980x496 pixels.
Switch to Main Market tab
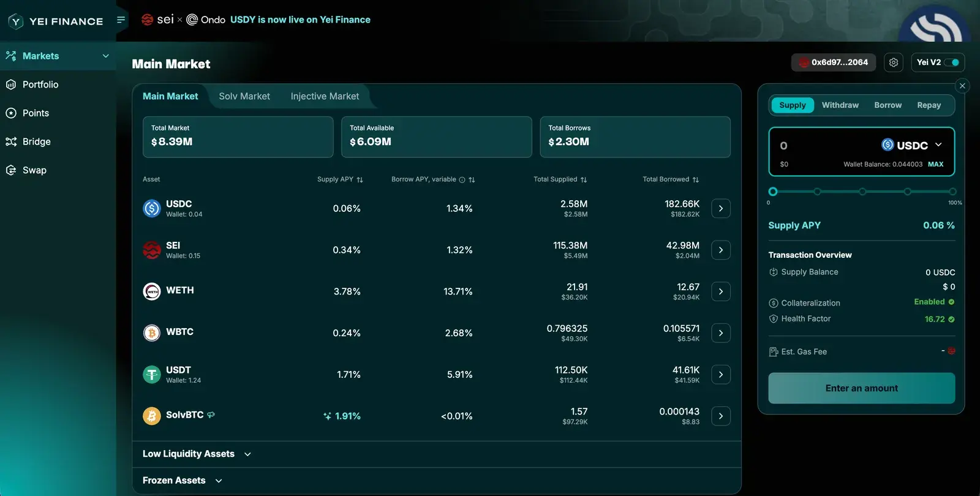click(x=170, y=96)
